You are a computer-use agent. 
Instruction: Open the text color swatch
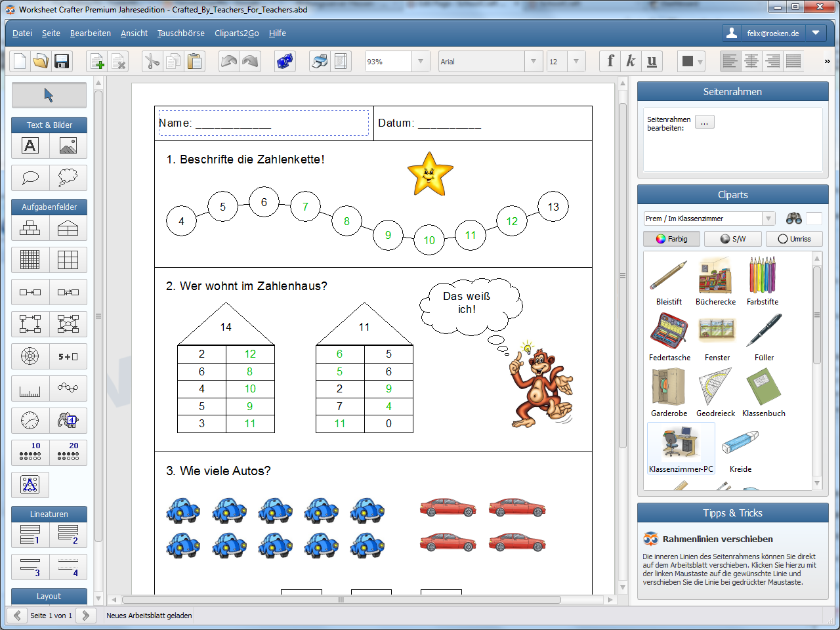click(692, 62)
